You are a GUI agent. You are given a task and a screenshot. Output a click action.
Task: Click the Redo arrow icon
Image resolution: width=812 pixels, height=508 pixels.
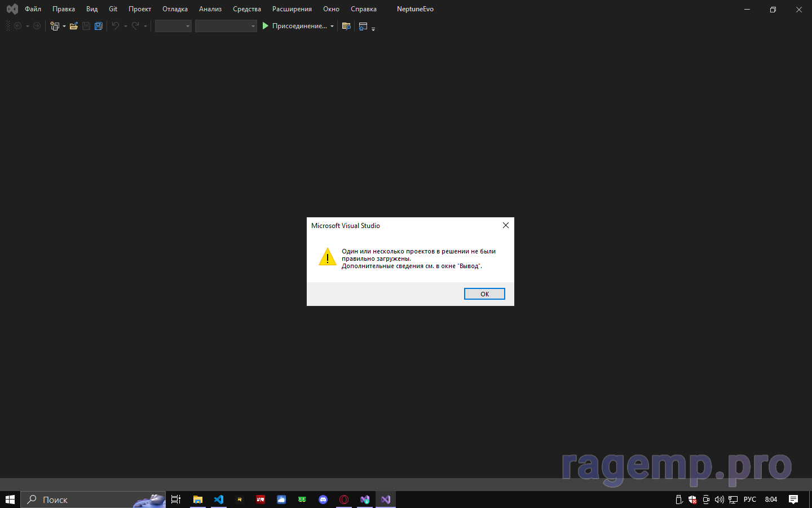click(x=135, y=26)
